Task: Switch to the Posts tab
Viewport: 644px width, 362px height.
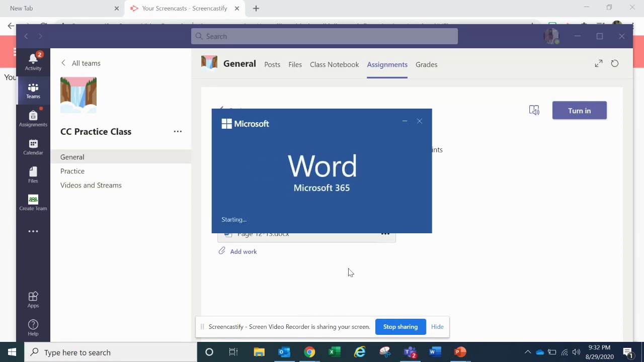Action: (x=272, y=64)
